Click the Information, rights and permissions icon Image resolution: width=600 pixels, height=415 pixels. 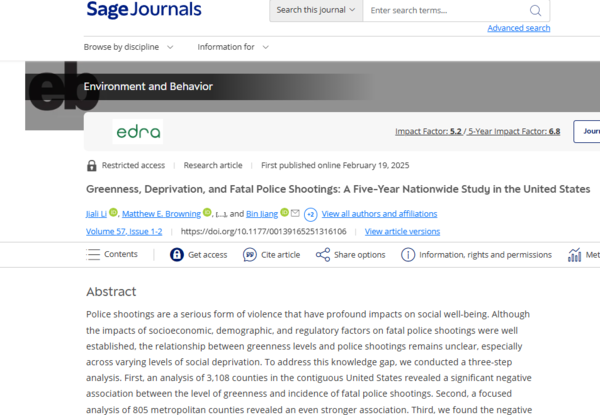[x=408, y=255]
